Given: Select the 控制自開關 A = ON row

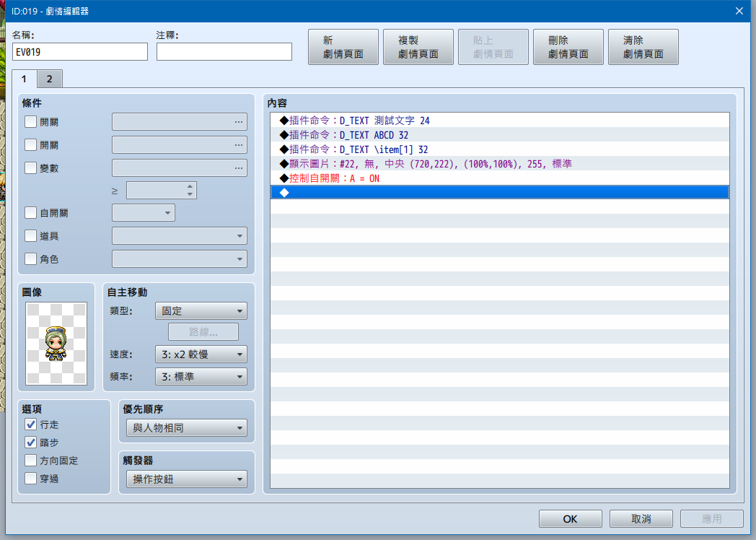Looking at the screenshot, I should [x=499, y=178].
